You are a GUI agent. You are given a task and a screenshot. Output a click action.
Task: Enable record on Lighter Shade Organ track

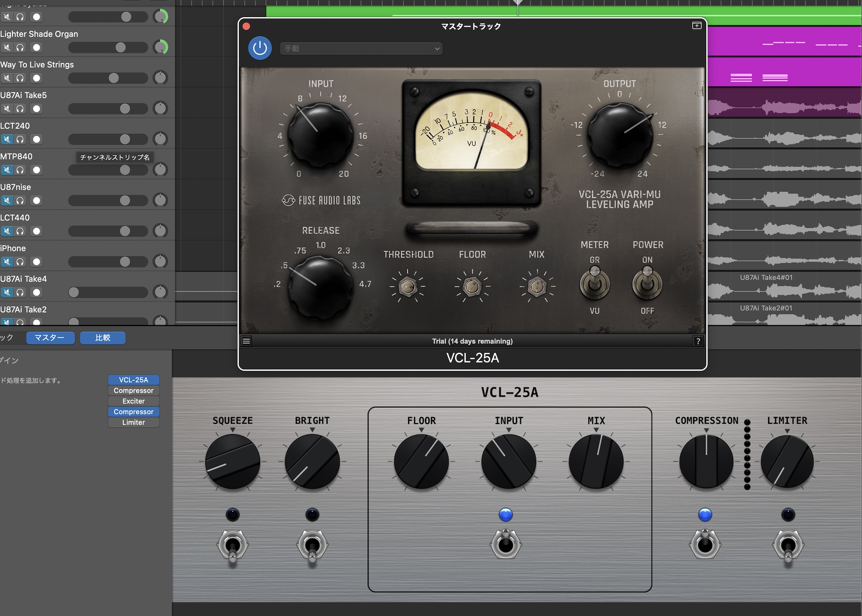click(37, 48)
